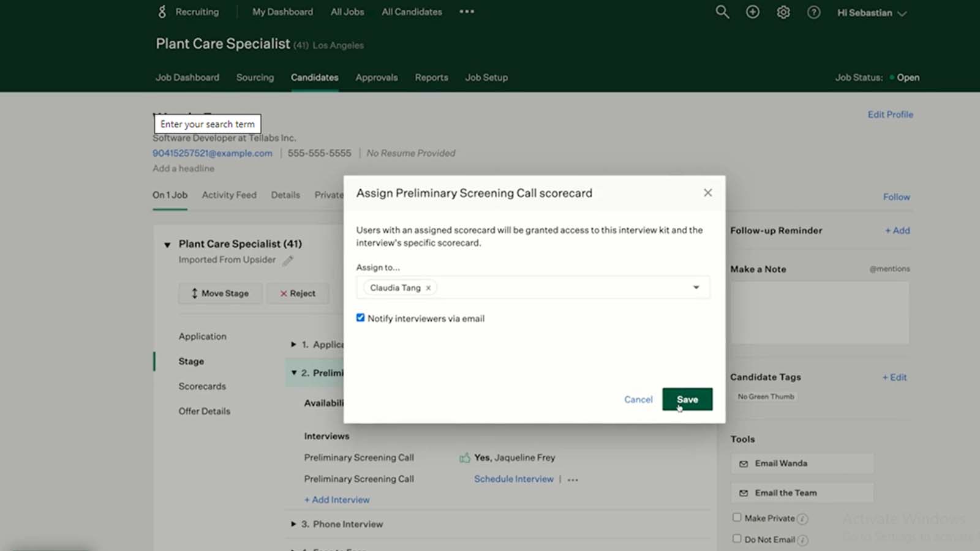
Task: Click the envelope icon in Email Wanda
Action: pyautogui.click(x=744, y=464)
